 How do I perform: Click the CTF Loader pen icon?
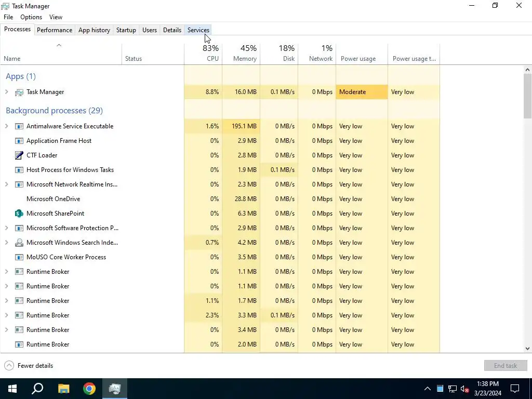pyautogui.click(x=19, y=155)
